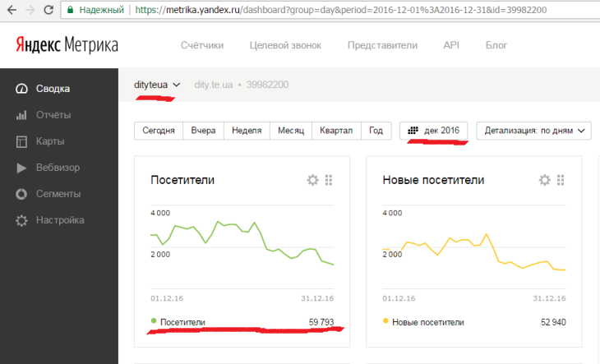Open Вебвизор text in left sidebar
This screenshot has height=364, width=600.
pyautogui.click(x=58, y=168)
